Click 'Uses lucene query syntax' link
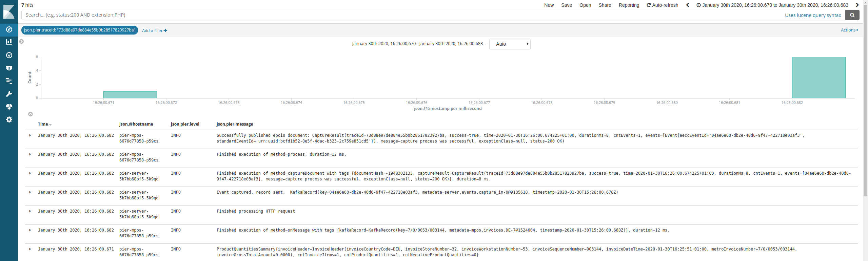Image resolution: width=868 pixels, height=261 pixels. click(x=813, y=15)
